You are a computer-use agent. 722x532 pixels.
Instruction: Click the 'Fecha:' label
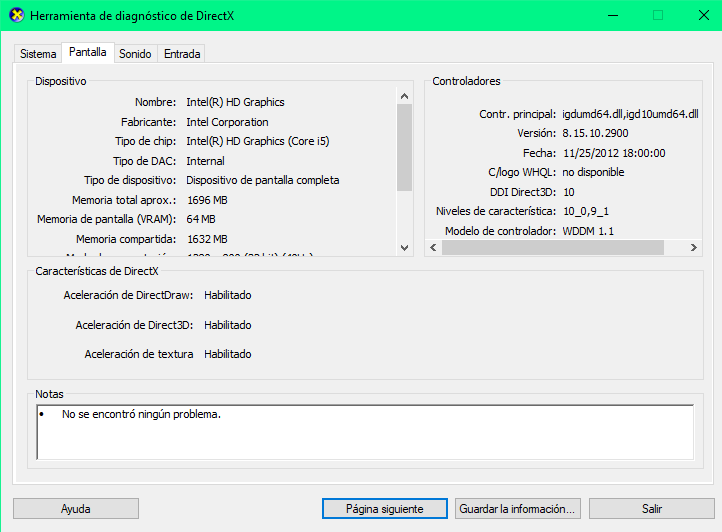tap(539, 153)
